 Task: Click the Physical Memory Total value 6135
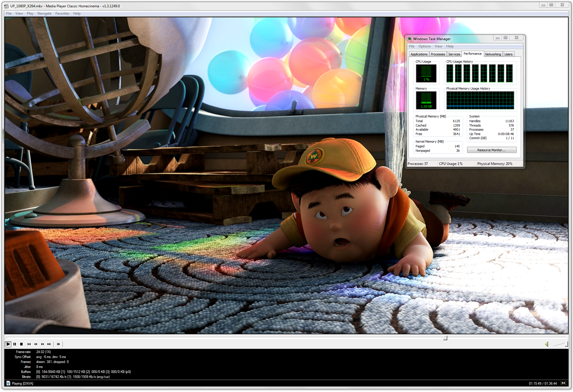[456, 121]
